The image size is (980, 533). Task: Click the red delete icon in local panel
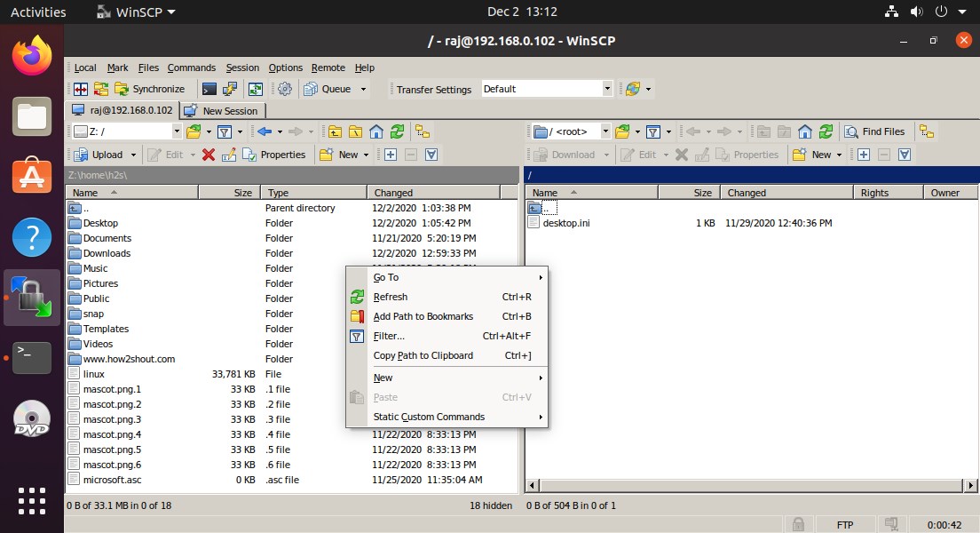209,155
